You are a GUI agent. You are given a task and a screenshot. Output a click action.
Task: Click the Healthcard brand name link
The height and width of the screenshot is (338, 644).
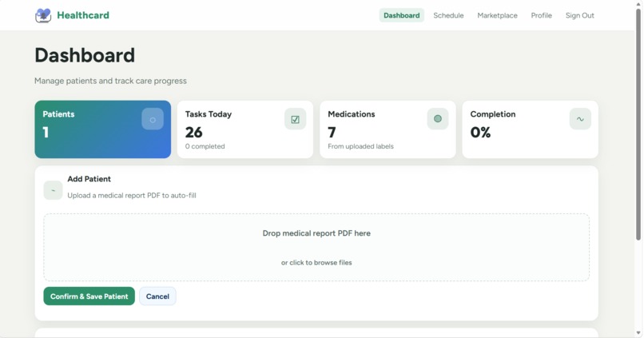83,15
